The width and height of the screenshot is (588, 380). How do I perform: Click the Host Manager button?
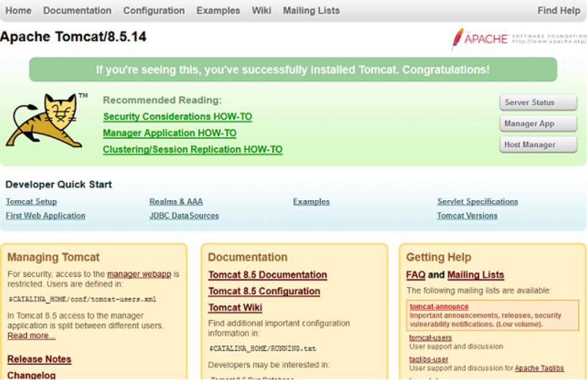click(x=538, y=145)
